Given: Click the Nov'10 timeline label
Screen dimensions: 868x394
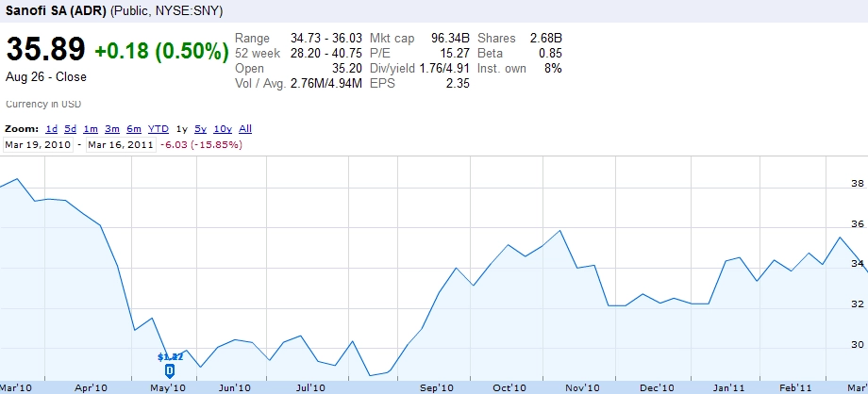Looking at the screenshot, I should (x=584, y=387).
